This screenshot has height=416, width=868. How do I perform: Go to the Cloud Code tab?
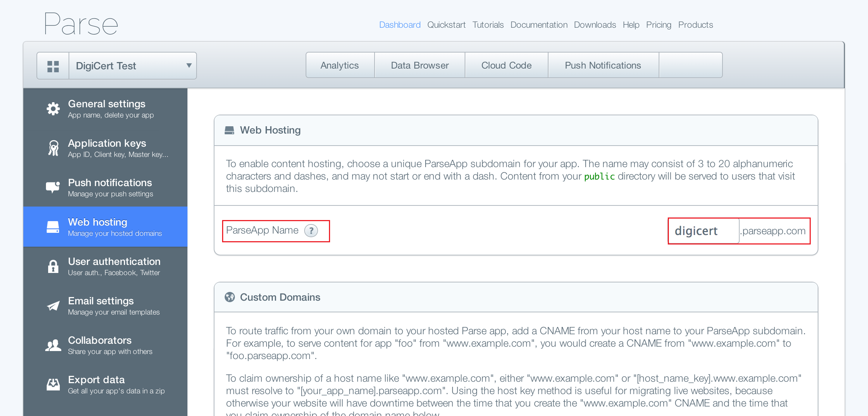point(506,65)
